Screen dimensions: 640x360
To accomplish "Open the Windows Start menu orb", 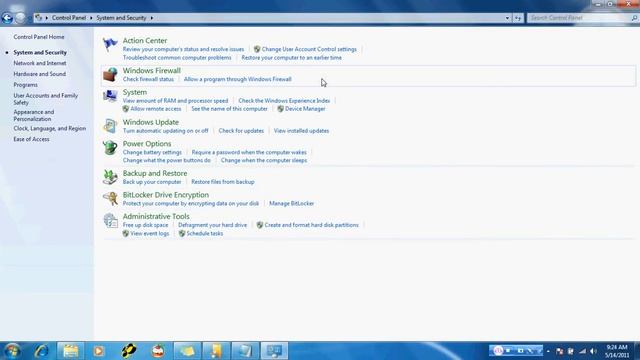I will (12, 351).
